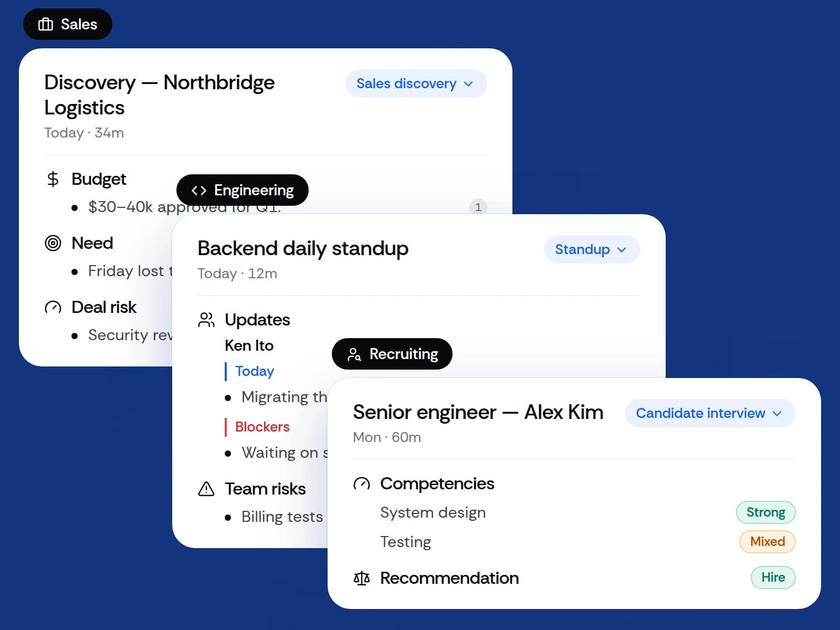
Task: Click the dollar sign Budget icon
Action: tap(52, 179)
